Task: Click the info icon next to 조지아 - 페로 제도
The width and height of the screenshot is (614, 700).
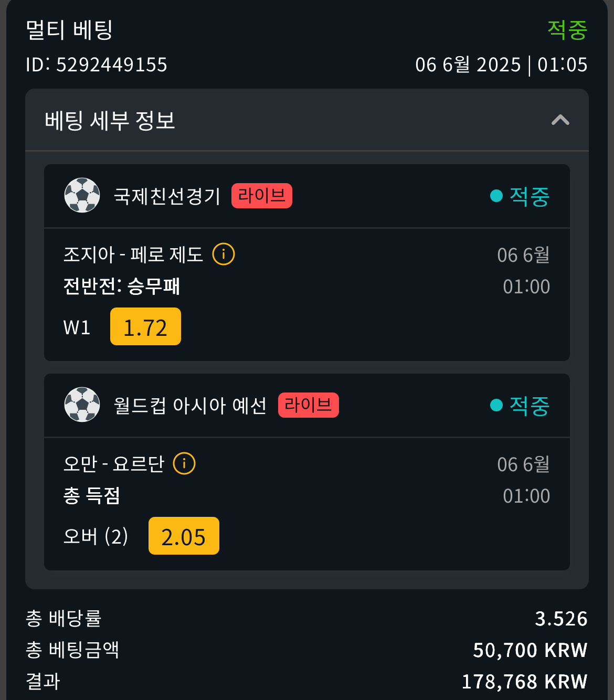Action: click(x=224, y=254)
